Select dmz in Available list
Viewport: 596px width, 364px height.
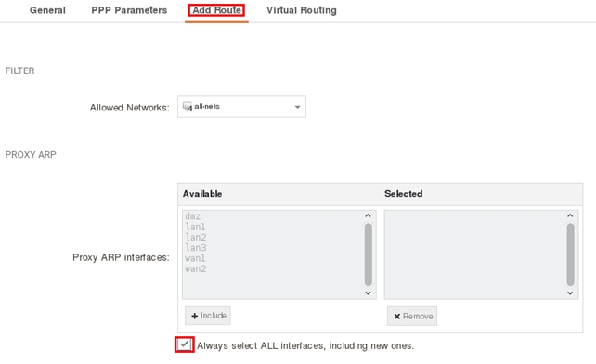pyautogui.click(x=193, y=216)
